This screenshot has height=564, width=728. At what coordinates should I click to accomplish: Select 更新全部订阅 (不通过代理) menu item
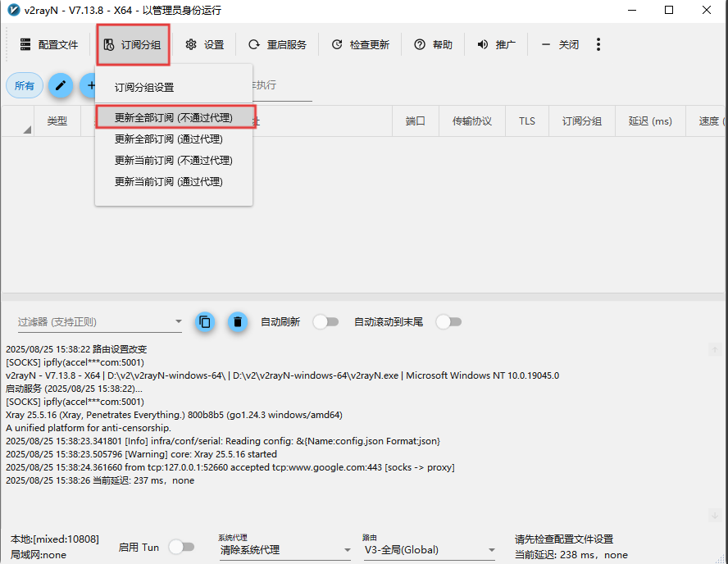175,117
